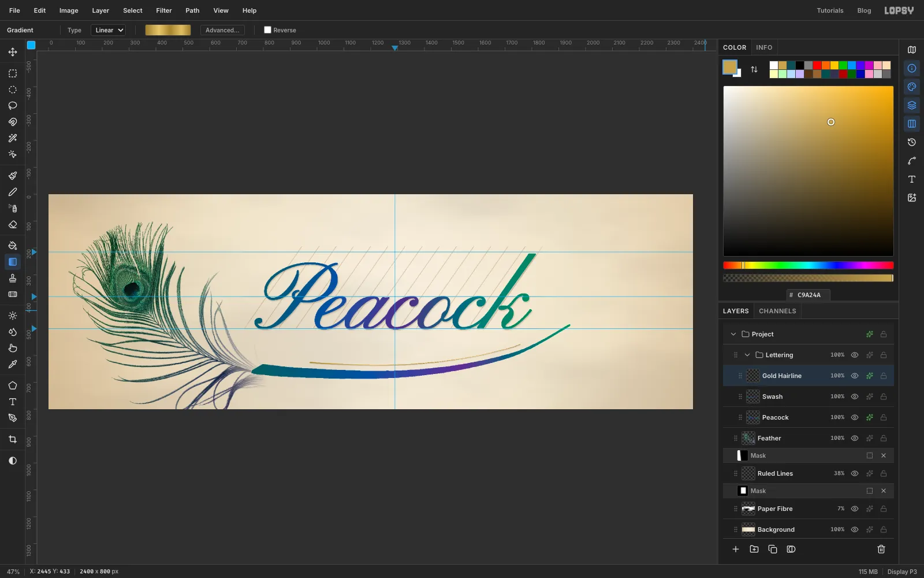Hide the Swash layer

(855, 397)
